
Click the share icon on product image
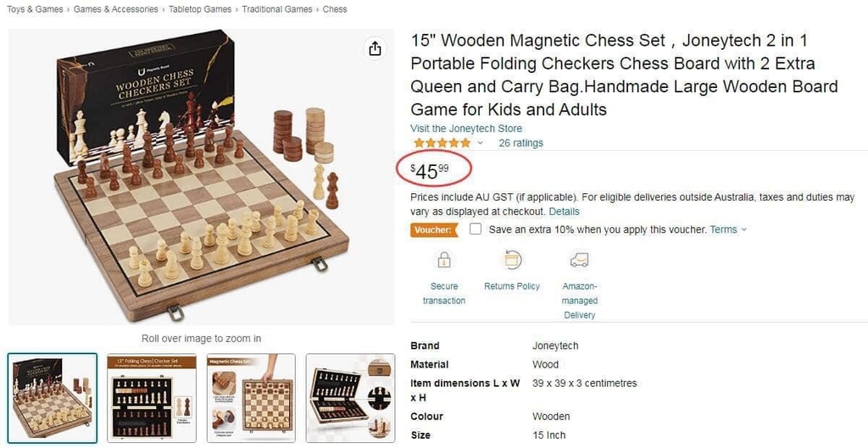coord(375,48)
